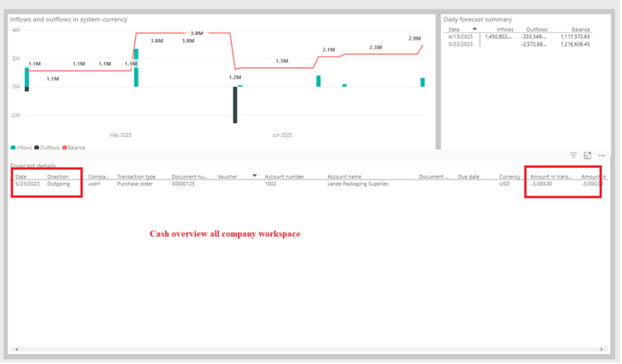The width and height of the screenshot is (622, 364).
Task: Open the more options ellipsis menu
Action: (x=602, y=155)
